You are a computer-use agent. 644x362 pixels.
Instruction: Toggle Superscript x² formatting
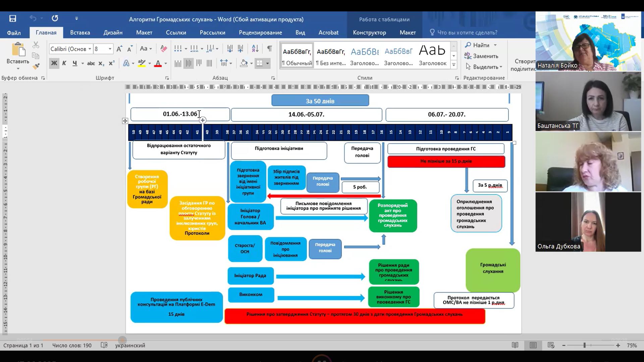112,63
